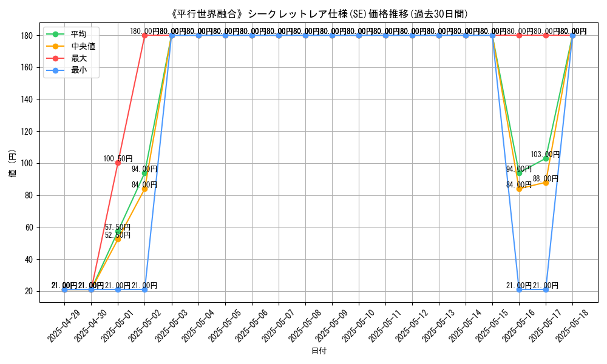Click the 2025-05-07 date tick label
This screenshot has width=607, height=364.
(277, 326)
